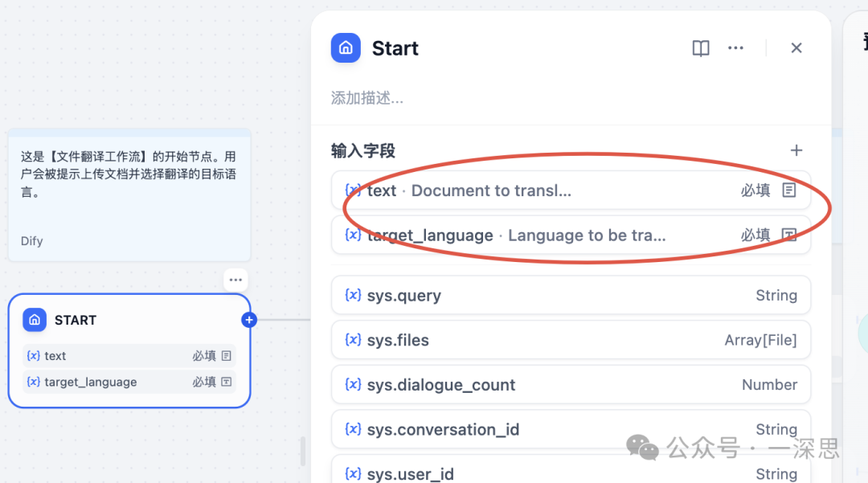This screenshot has width=868, height=483.
Task: Click the START node home icon on canvas
Action: (35, 320)
